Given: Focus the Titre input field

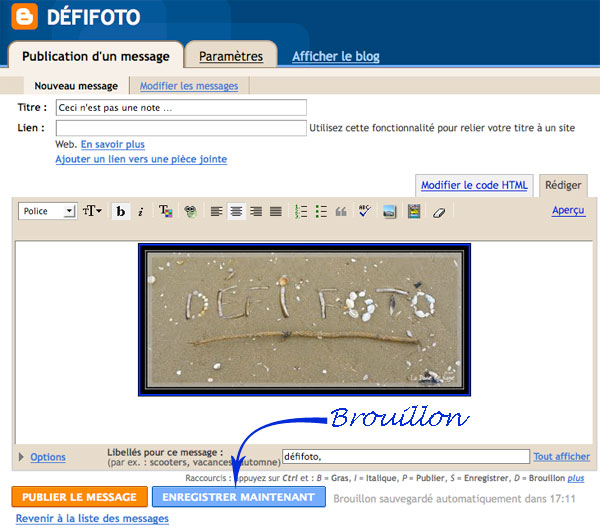Looking at the screenshot, I should [181, 108].
